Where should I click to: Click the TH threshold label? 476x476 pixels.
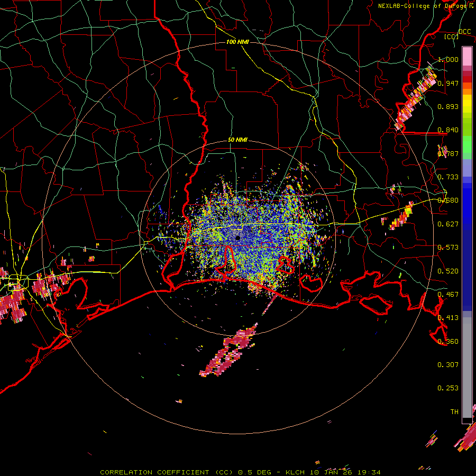coord(454,412)
